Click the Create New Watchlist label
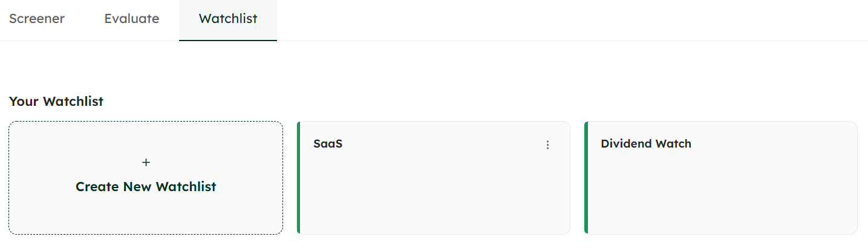Image resolution: width=868 pixels, height=251 pixels. (x=146, y=187)
